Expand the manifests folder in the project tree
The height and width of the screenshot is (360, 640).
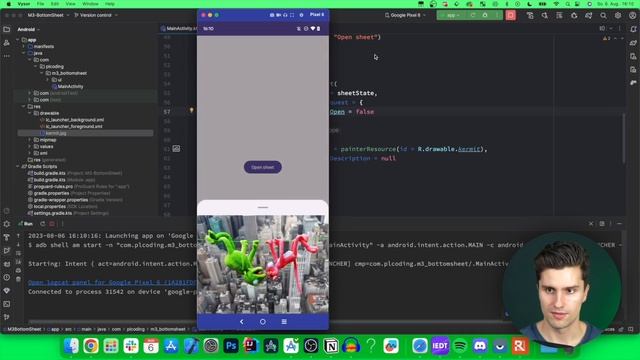[x=24, y=47]
